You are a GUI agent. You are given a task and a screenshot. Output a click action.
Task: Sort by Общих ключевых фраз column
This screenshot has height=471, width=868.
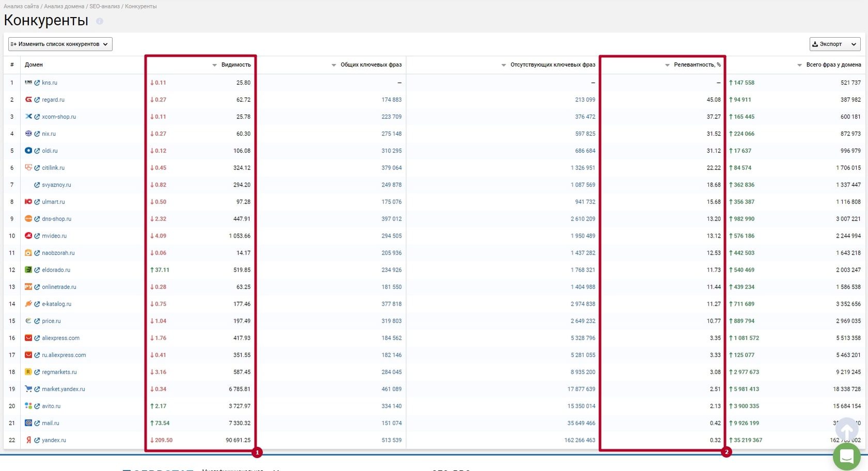pyautogui.click(x=366, y=65)
